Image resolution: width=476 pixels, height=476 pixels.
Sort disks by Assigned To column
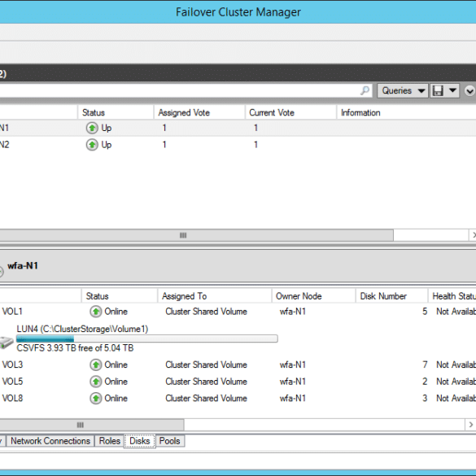coord(215,296)
